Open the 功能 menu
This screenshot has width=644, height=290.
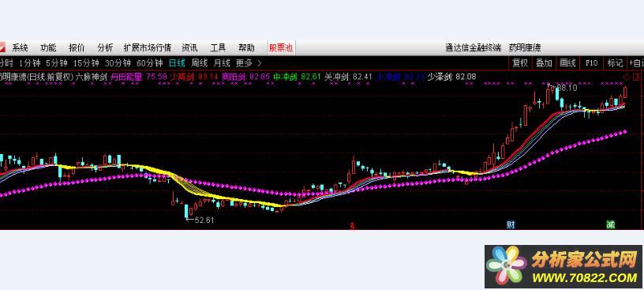click(48, 47)
